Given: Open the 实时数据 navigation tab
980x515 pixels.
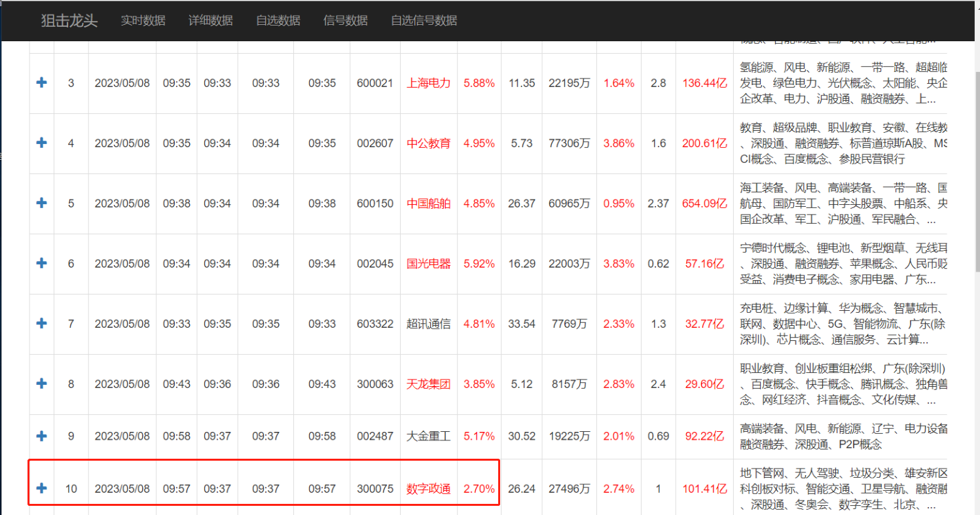Looking at the screenshot, I should 143,20.
